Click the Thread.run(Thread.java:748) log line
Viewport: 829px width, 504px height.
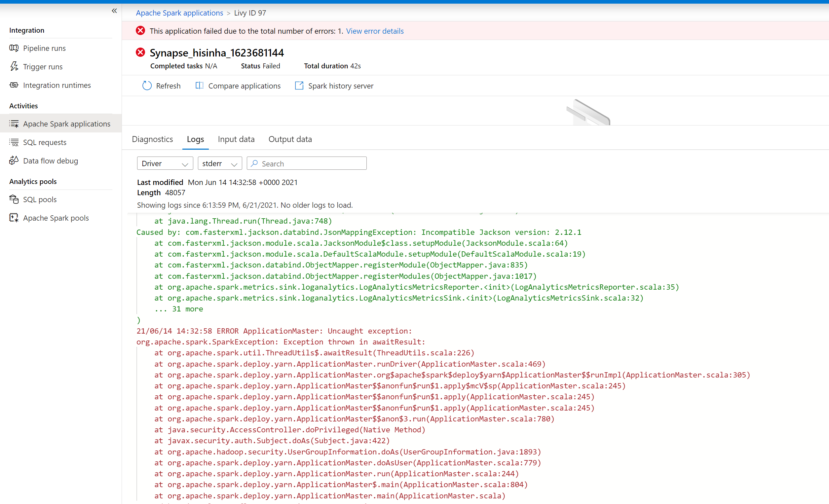coord(243,221)
